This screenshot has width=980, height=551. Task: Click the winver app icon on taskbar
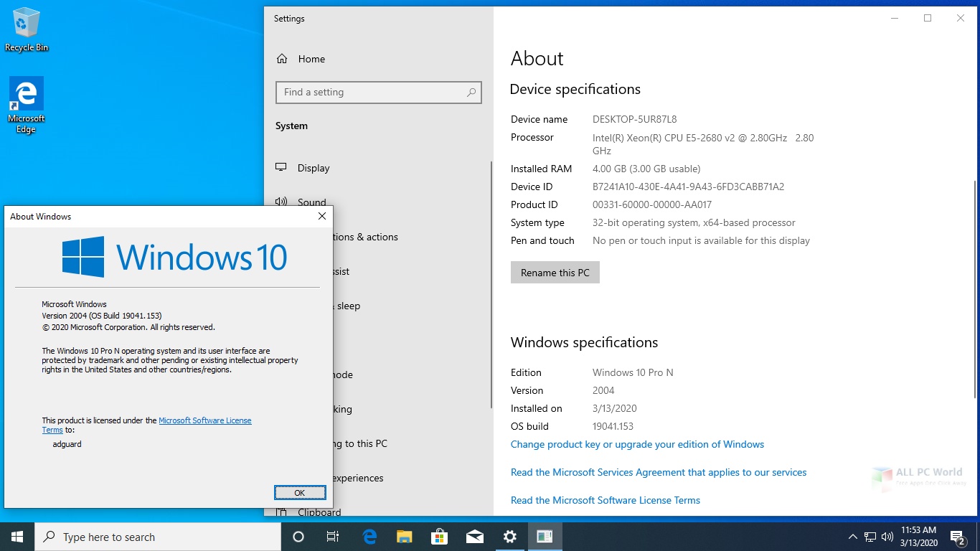[x=545, y=537]
